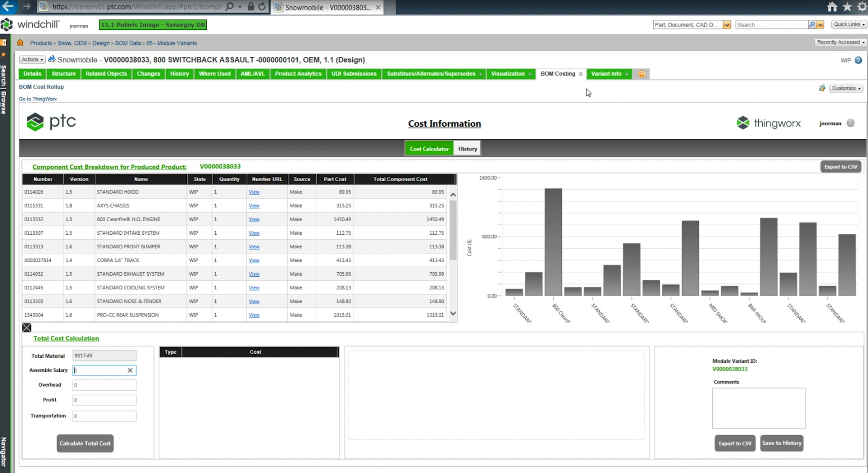Open the help question mark icon
Image resolution: width=868 pixels, height=473 pixels.
pos(858,60)
